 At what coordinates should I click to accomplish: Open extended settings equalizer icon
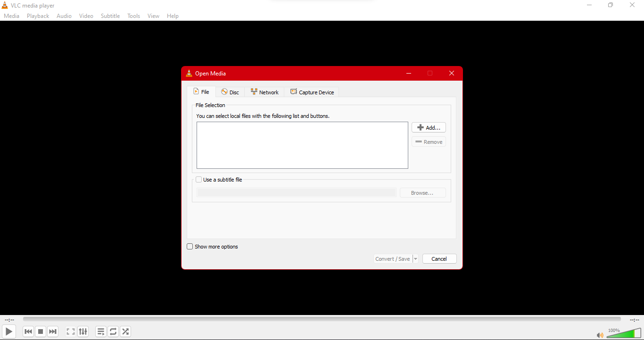(83, 332)
